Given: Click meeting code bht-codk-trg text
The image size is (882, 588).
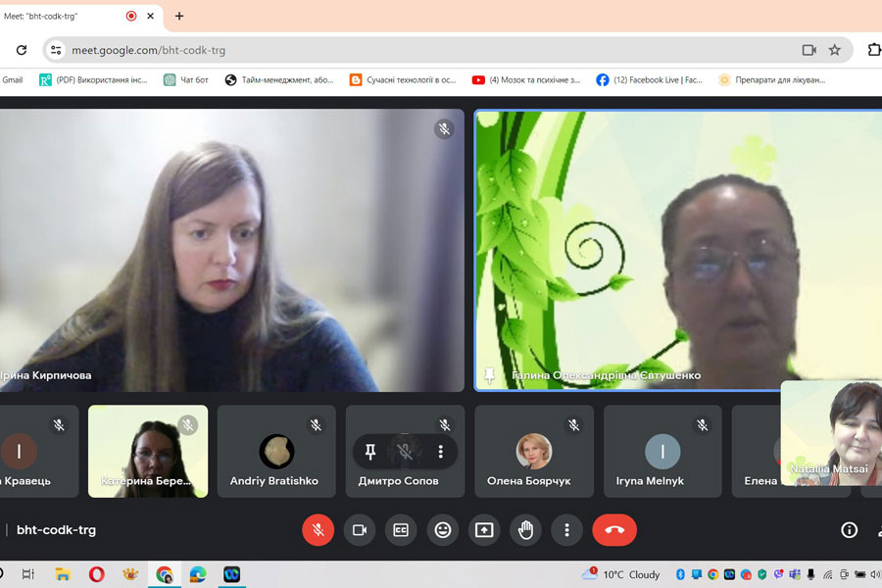Looking at the screenshot, I should [x=56, y=529].
